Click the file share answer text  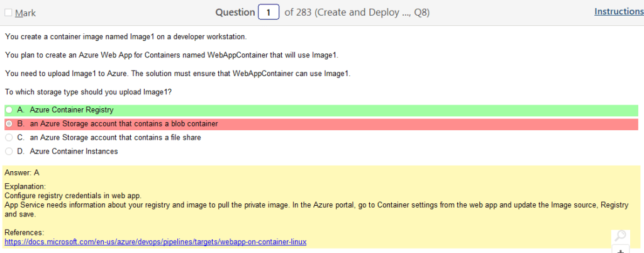click(x=116, y=137)
